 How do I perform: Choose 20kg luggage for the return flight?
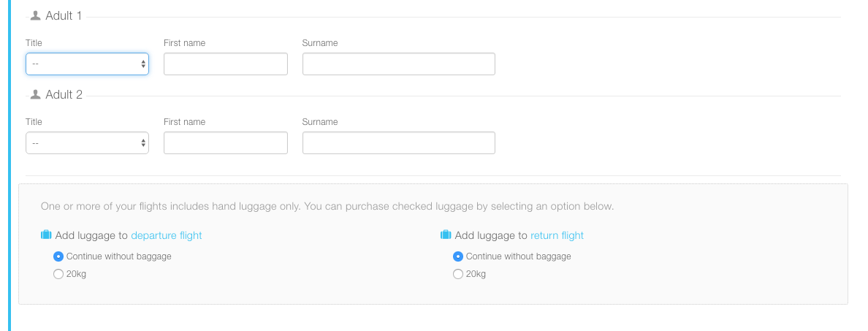pyautogui.click(x=458, y=274)
